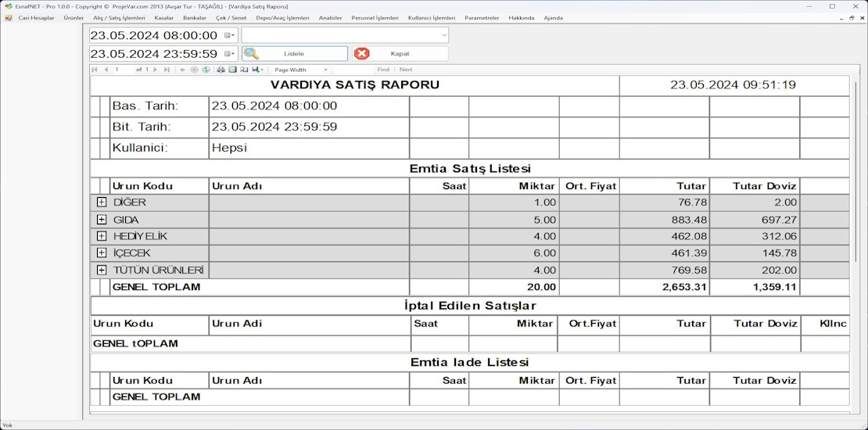
Task: Click the Kapat button
Action: 400,54
